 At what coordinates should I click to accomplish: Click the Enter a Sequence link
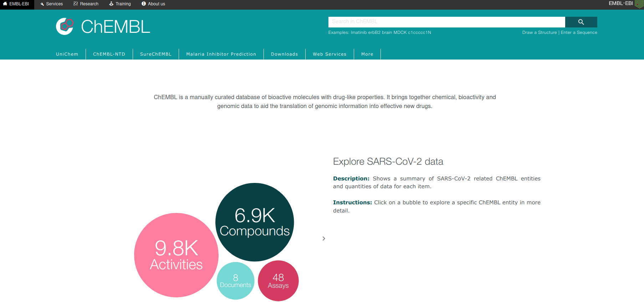[579, 32]
